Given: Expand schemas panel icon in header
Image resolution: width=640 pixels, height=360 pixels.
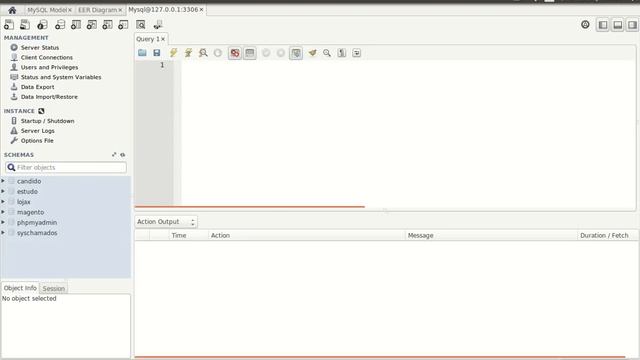Looking at the screenshot, I should click(114, 155).
